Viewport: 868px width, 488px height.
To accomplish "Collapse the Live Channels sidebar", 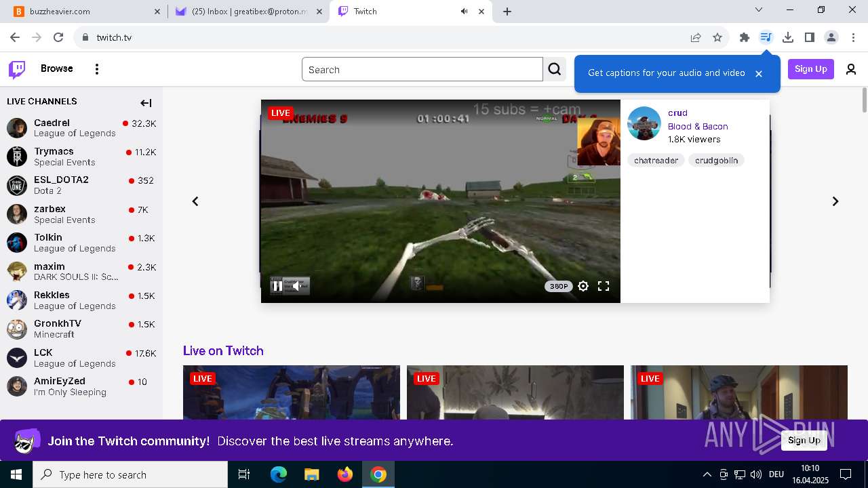I will 146,103.
